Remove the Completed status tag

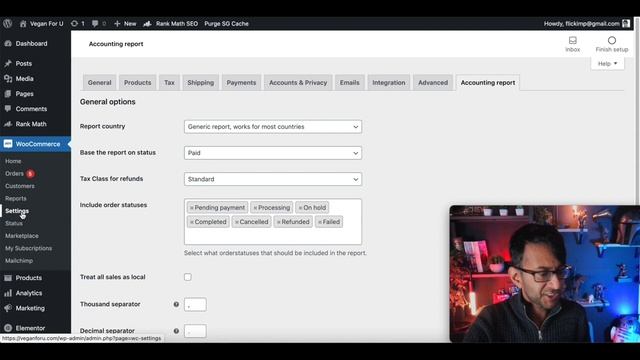[191, 222]
